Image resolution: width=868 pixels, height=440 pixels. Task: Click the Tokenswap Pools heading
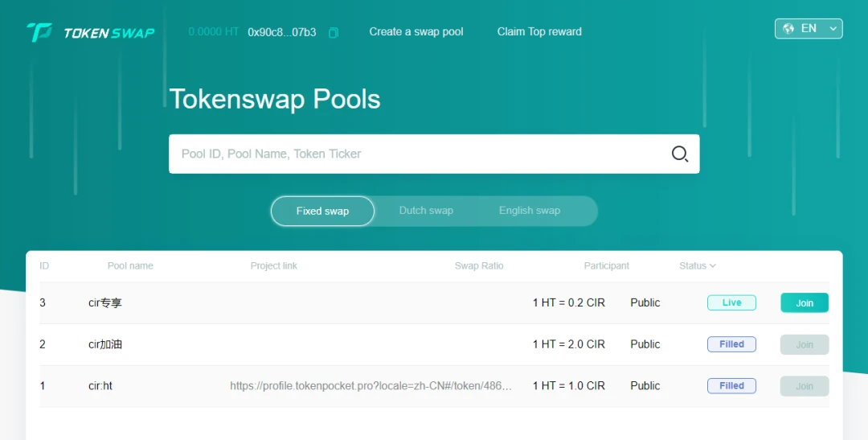pyautogui.click(x=275, y=99)
